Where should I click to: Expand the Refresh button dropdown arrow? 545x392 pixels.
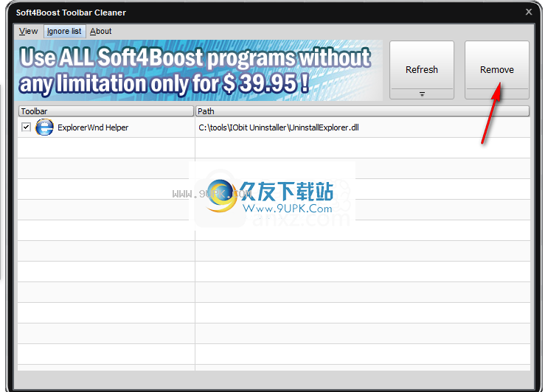click(422, 94)
